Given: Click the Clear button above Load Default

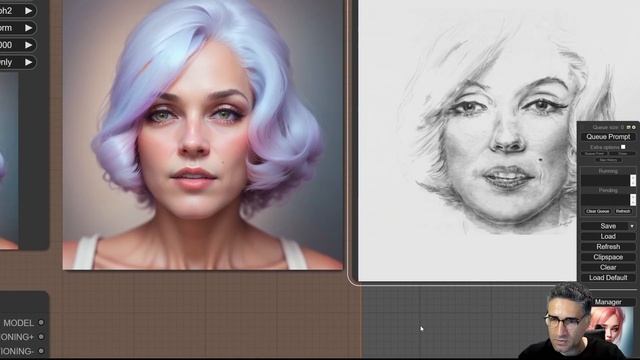Looking at the screenshot, I should coord(608,267).
